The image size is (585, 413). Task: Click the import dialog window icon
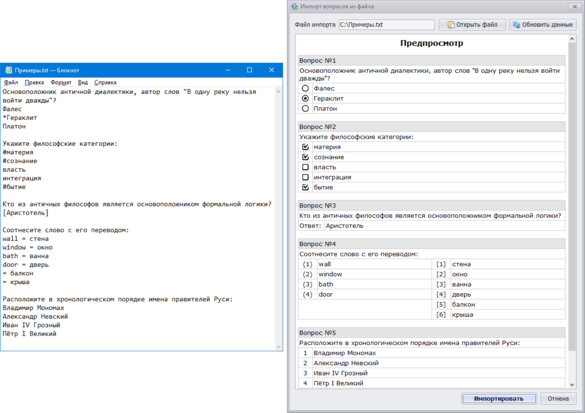pyautogui.click(x=295, y=7)
